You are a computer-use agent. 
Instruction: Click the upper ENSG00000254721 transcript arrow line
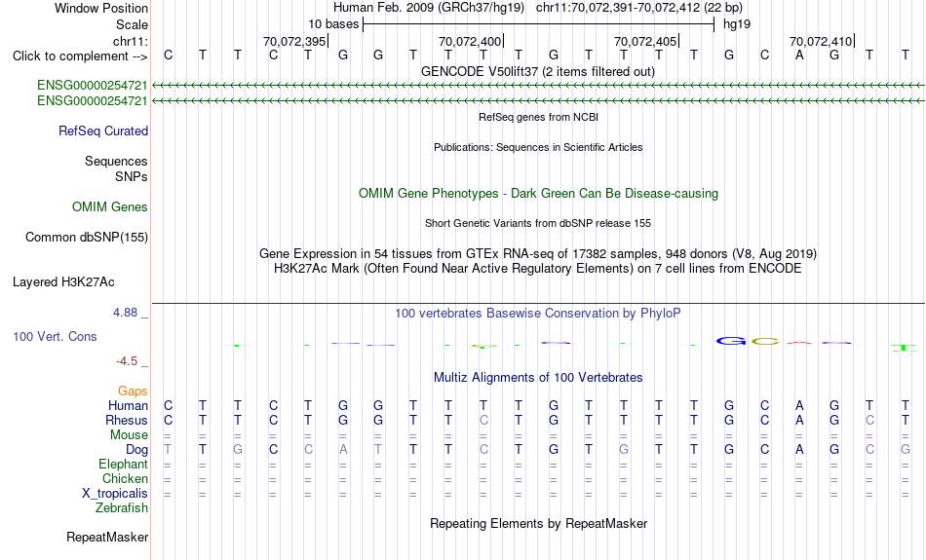pos(538,86)
